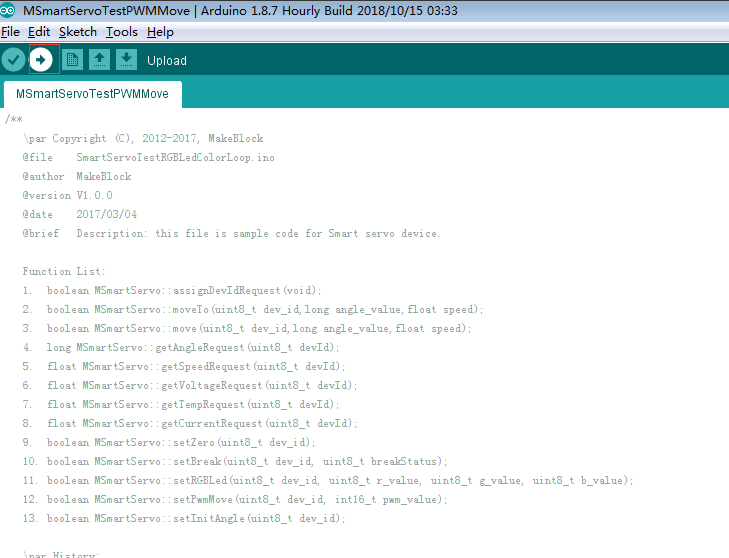
Task: Click the @file SmartServoTestRGBLedColorLoop.ino line
Action: (148, 158)
